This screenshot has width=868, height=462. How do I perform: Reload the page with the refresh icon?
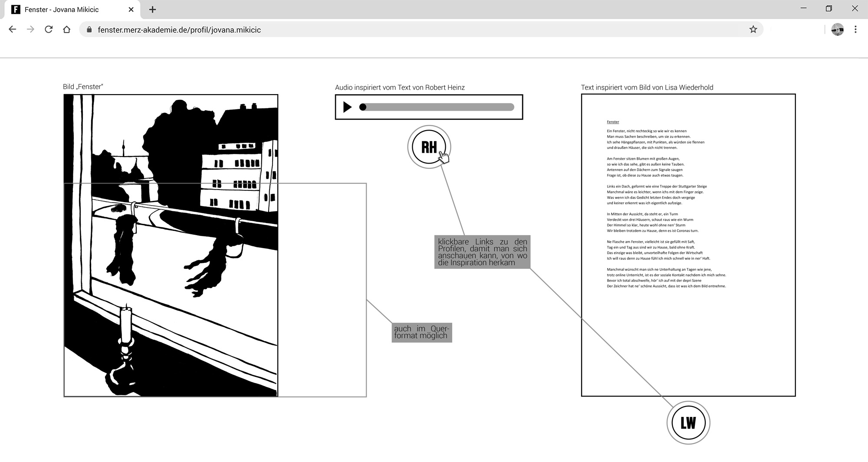[49, 29]
